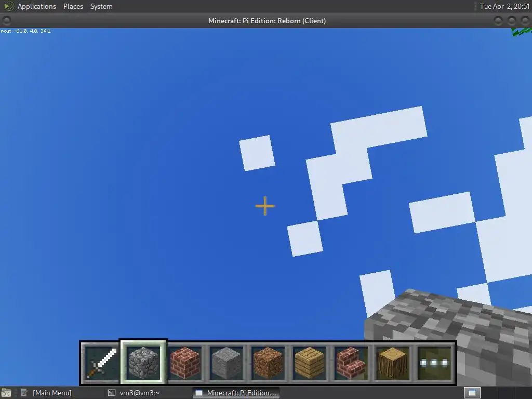Select the cobblestone block in hotbar
Viewport: 532px width, 399px height.
(143, 362)
